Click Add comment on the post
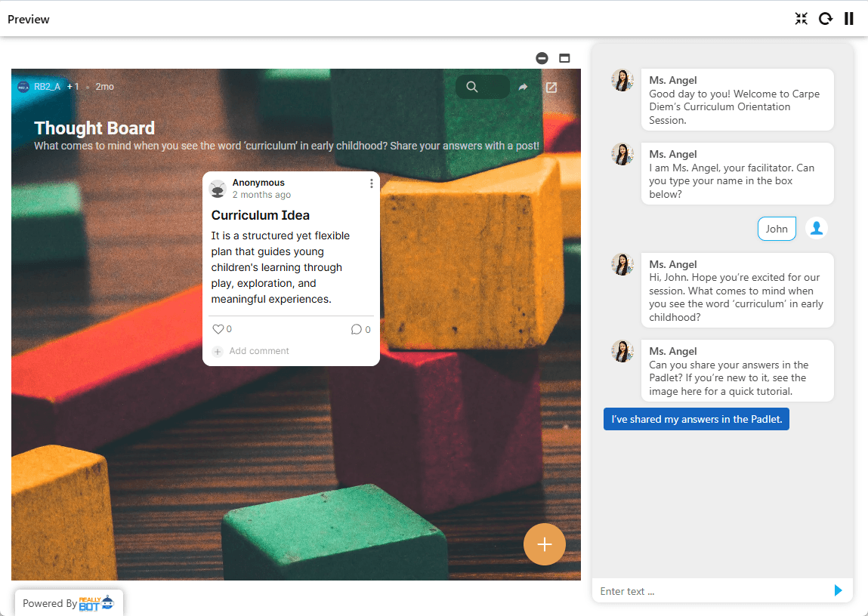This screenshot has height=616, width=868. pos(258,351)
